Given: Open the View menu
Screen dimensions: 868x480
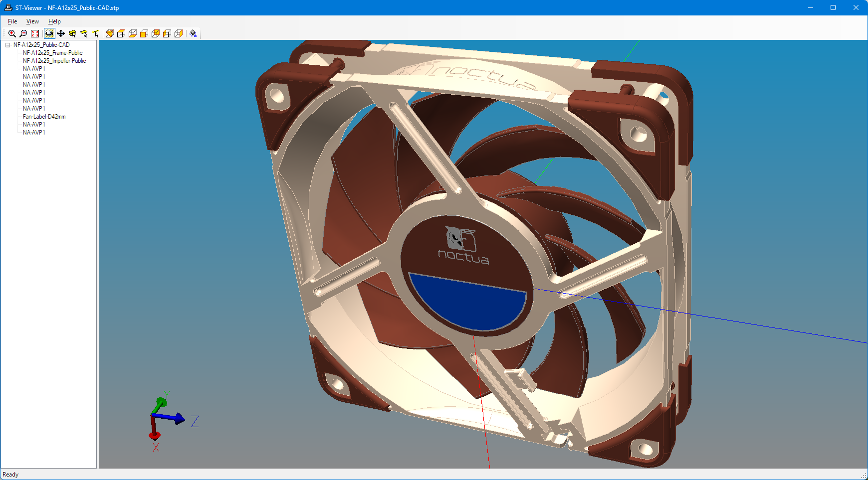Looking at the screenshot, I should 32,21.
